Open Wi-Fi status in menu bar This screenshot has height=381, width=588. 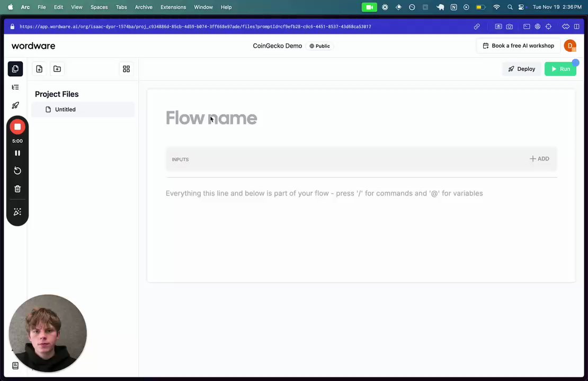coord(496,7)
